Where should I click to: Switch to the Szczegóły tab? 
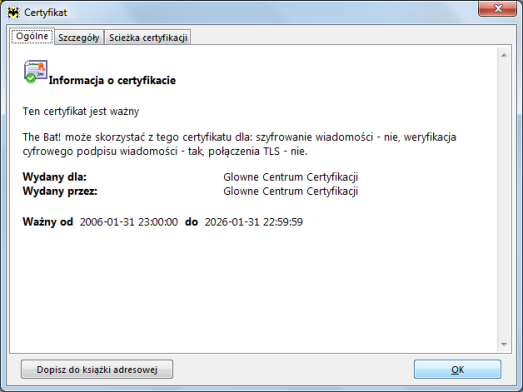coord(79,37)
